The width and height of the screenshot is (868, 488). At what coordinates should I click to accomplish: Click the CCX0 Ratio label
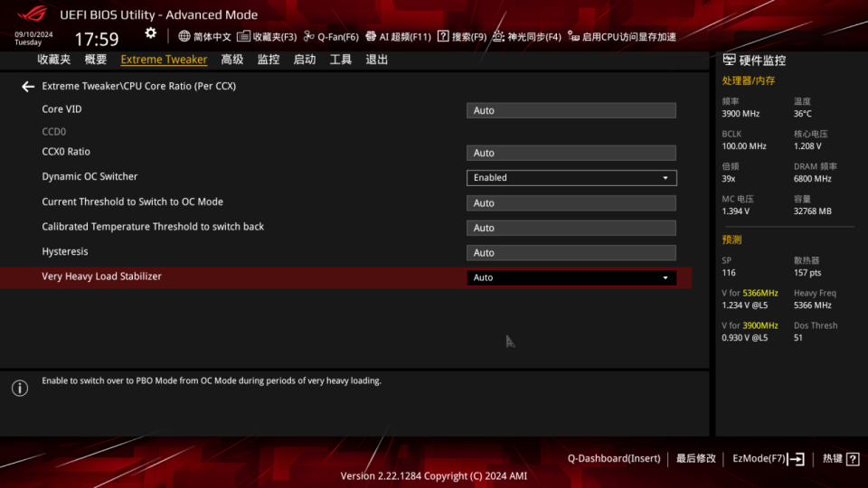click(x=66, y=152)
